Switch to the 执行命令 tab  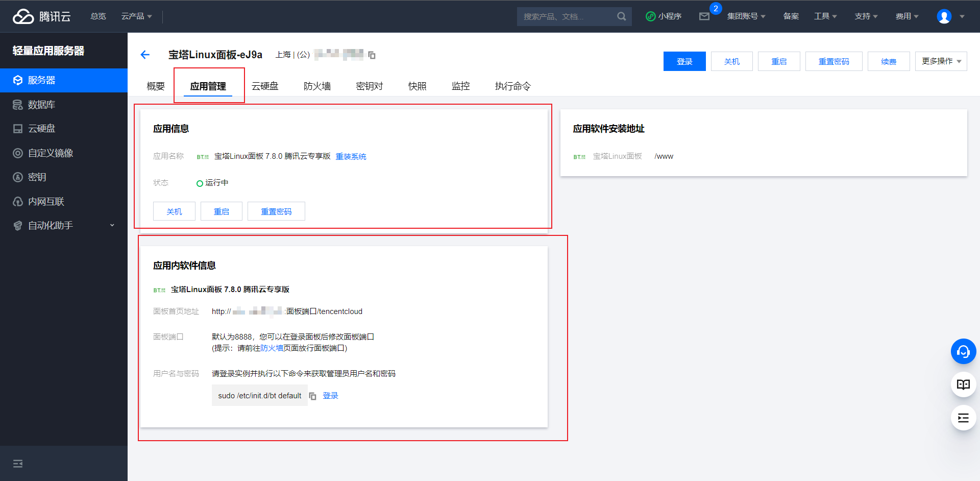(512, 86)
